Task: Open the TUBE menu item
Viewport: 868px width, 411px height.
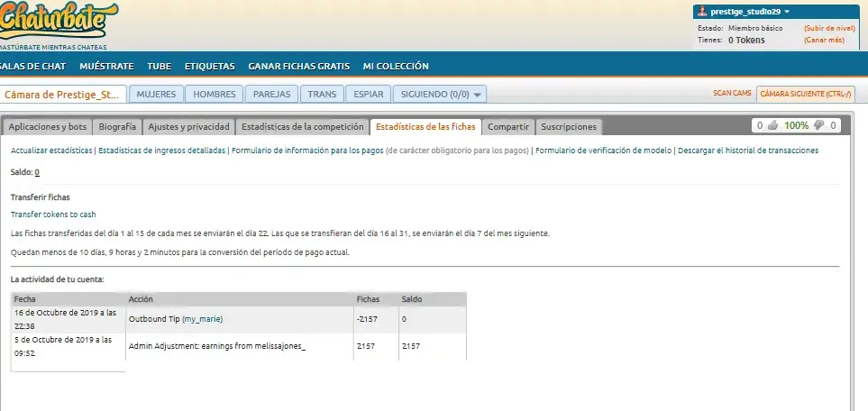Action: click(x=160, y=67)
